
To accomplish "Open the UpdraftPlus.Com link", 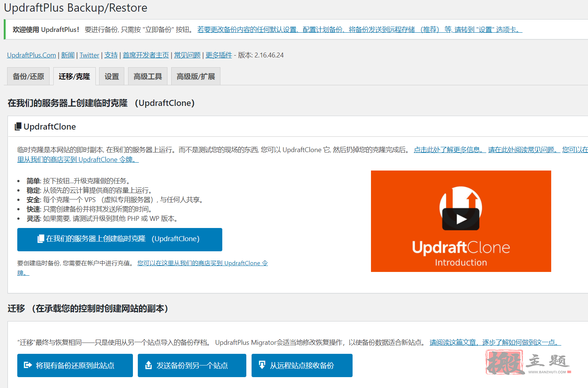I will (32, 55).
